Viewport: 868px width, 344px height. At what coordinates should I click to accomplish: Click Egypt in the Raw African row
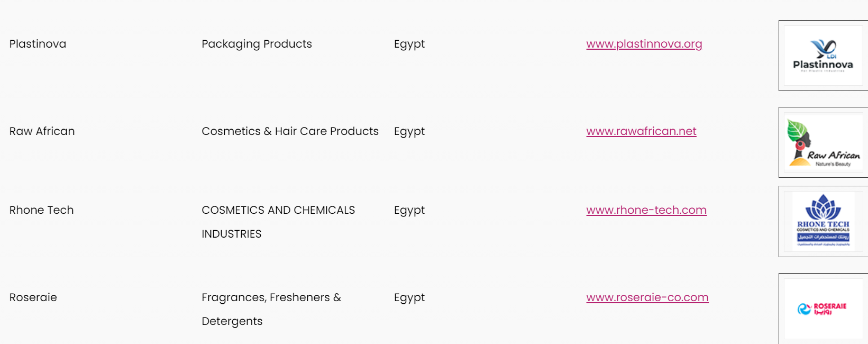click(409, 132)
